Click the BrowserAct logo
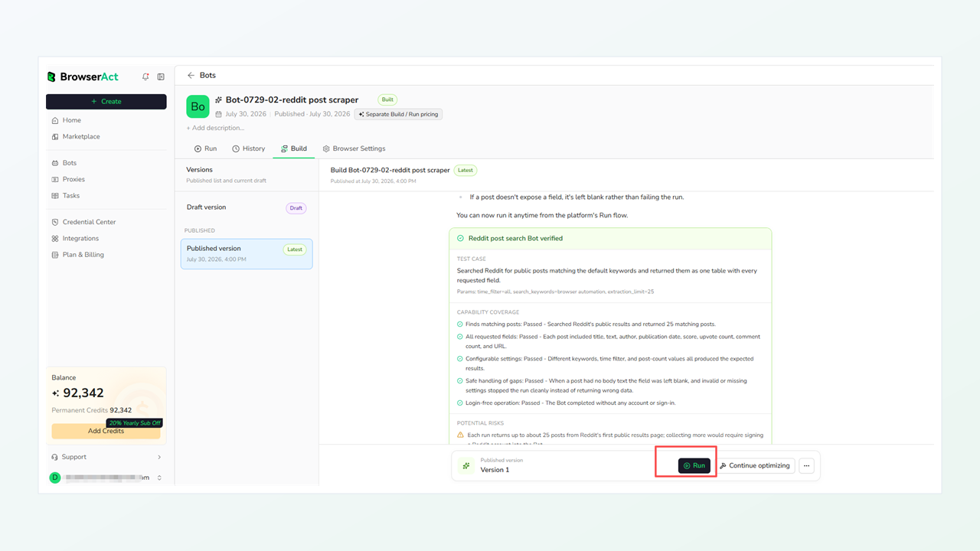 coord(83,77)
